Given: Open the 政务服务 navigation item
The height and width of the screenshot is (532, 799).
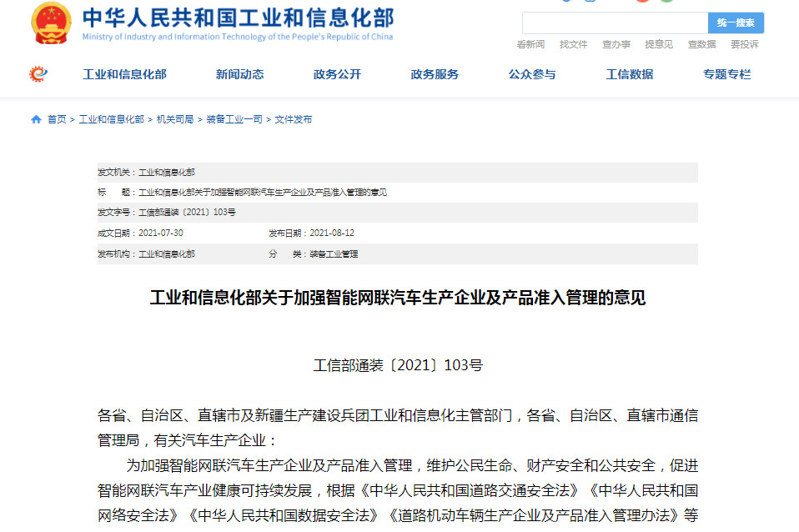Looking at the screenshot, I should tap(435, 74).
